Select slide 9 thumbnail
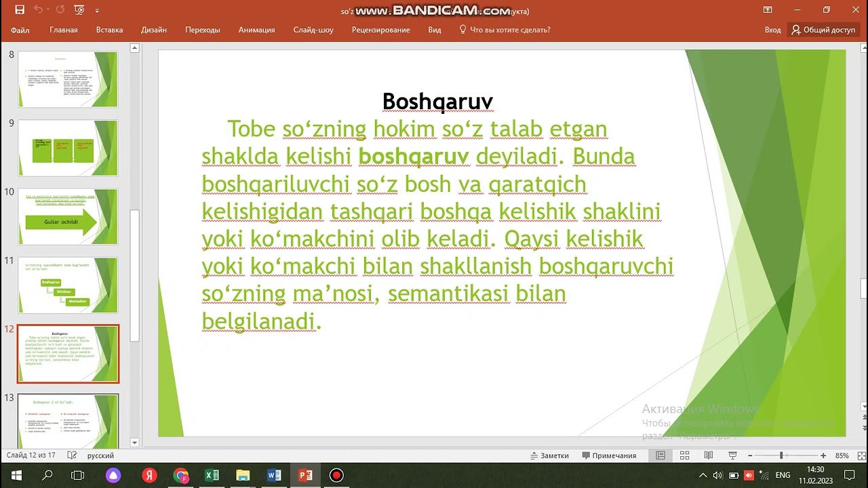The width and height of the screenshot is (868, 488). (x=68, y=148)
